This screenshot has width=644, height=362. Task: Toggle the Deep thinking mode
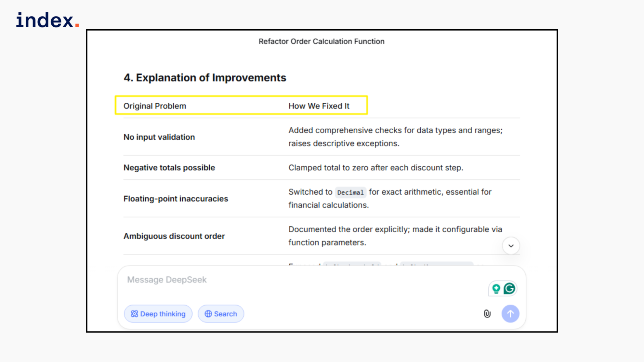(x=158, y=314)
